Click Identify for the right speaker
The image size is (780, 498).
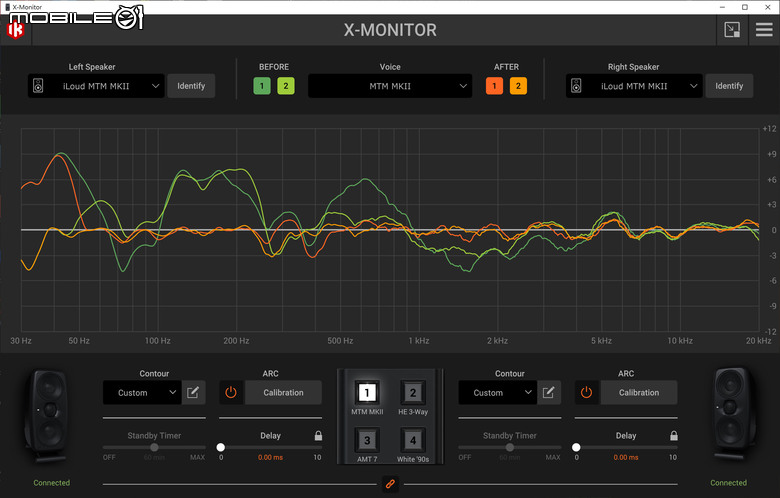coord(729,86)
